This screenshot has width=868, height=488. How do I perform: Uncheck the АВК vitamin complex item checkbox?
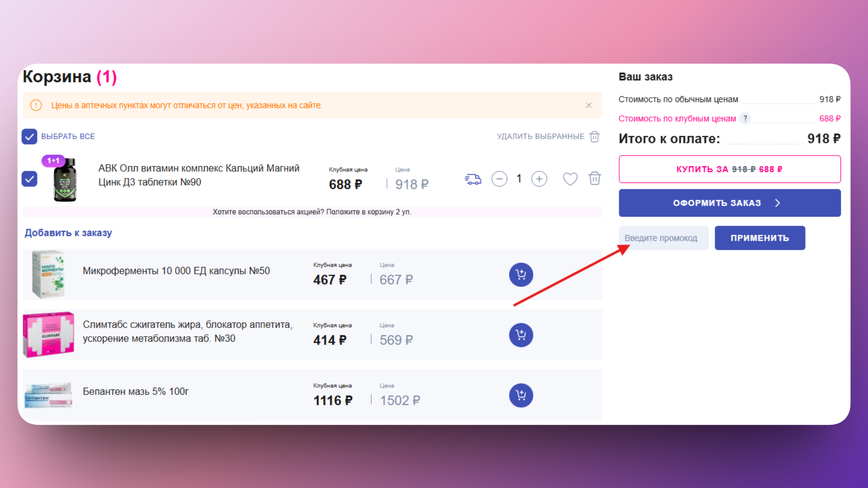29,179
